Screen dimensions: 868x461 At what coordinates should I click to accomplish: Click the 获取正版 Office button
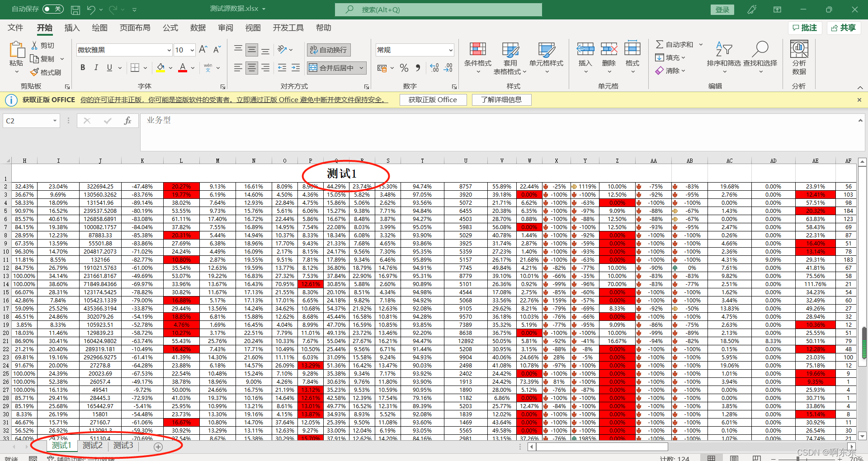pyautogui.click(x=433, y=100)
